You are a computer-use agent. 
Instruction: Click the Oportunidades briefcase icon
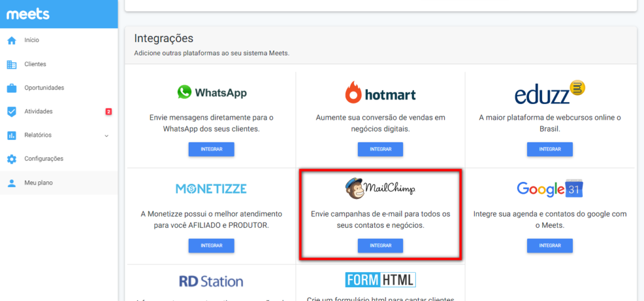tap(12, 88)
